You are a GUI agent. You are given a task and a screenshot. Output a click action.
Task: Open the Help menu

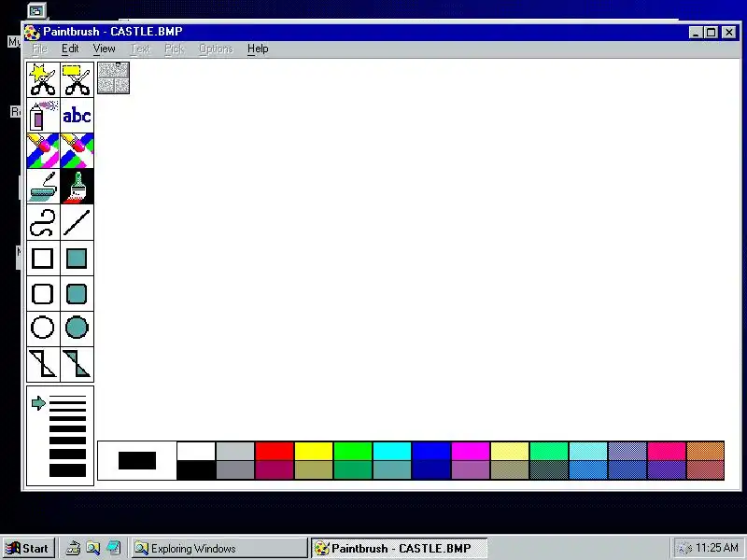(x=258, y=49)
